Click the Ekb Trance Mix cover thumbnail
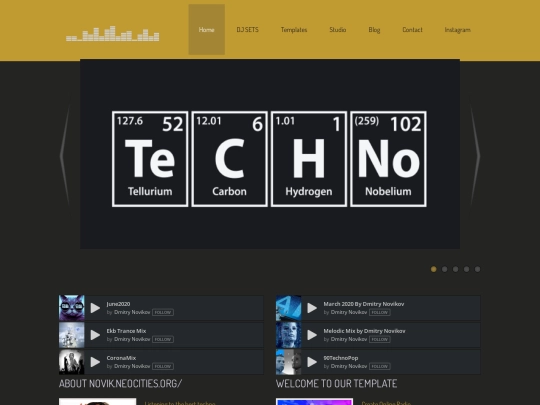This screenshot has width=540, height=405. (72, 335)
